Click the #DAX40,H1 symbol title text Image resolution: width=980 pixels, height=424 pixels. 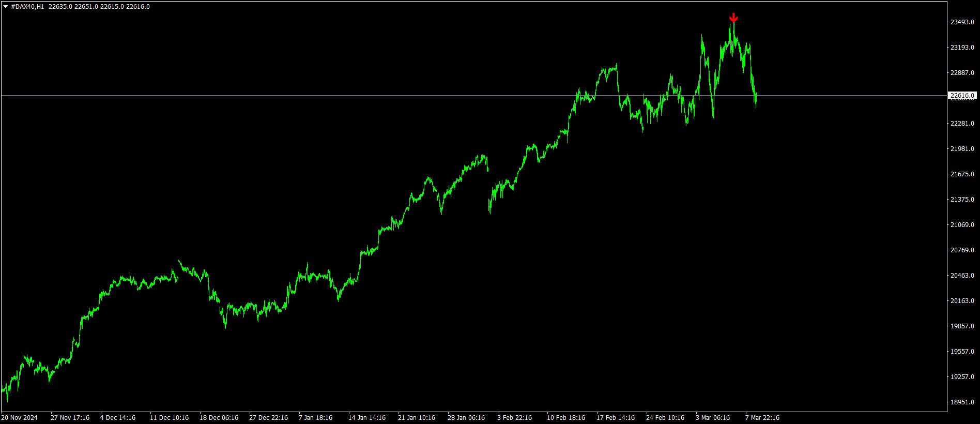(27, 7)
